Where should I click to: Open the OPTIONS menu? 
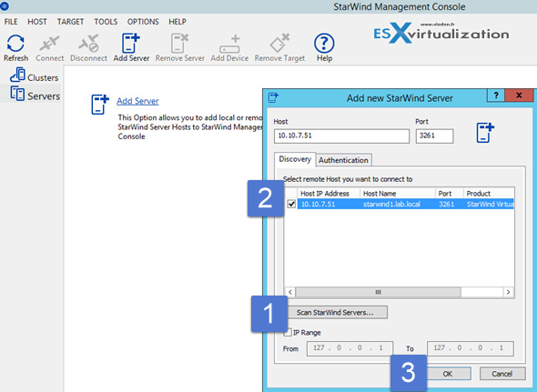point(143,22)
